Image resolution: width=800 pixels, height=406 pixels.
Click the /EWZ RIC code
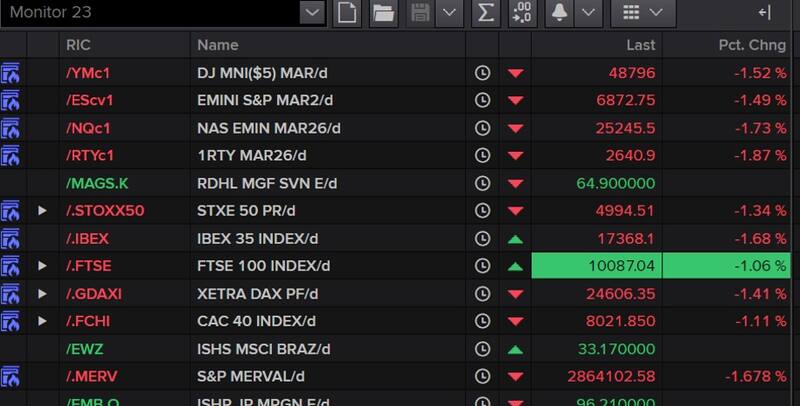[83, 349]
